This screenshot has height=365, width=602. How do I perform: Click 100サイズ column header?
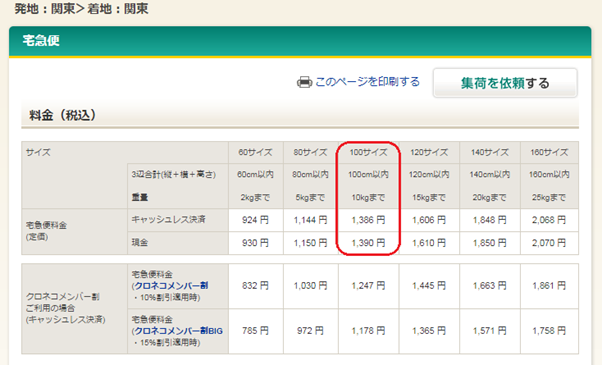tap(368, 152)
